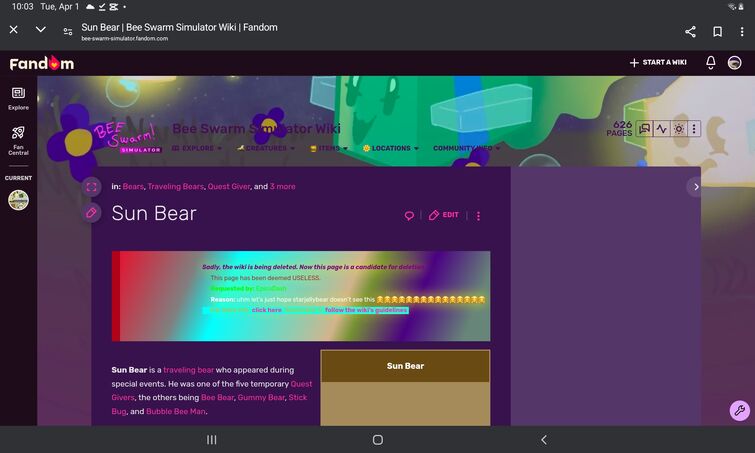Open the 'Stick Bug' link
Screen dimensions: 755x453
[x=209, y=404]
